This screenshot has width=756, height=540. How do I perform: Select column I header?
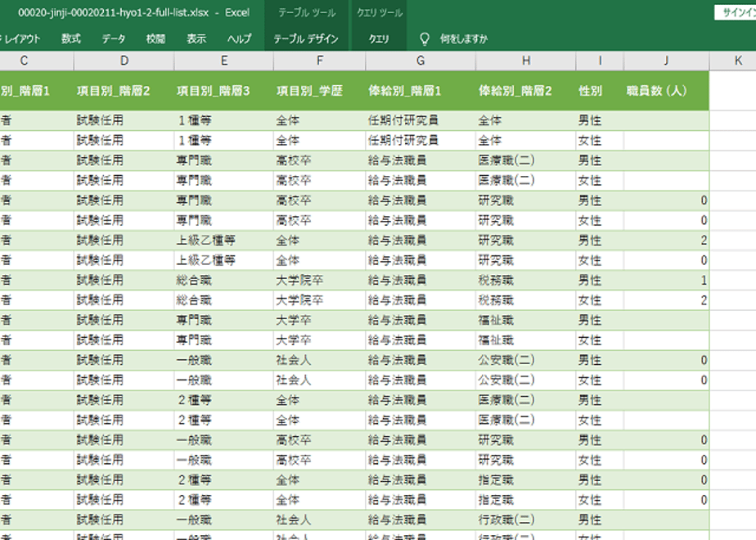click(x=600, y=61)
